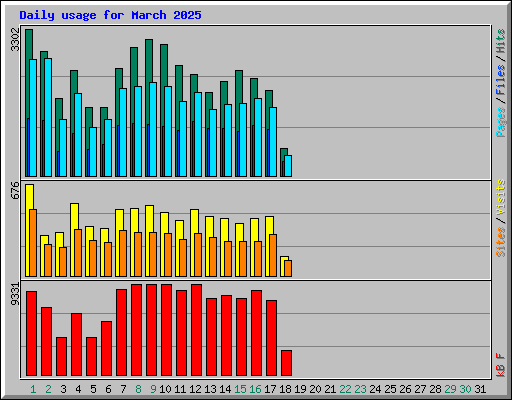Viewport: 512px width, 400px height.
Task: Click day 12 on the x-axis
Action: (195, 389)
